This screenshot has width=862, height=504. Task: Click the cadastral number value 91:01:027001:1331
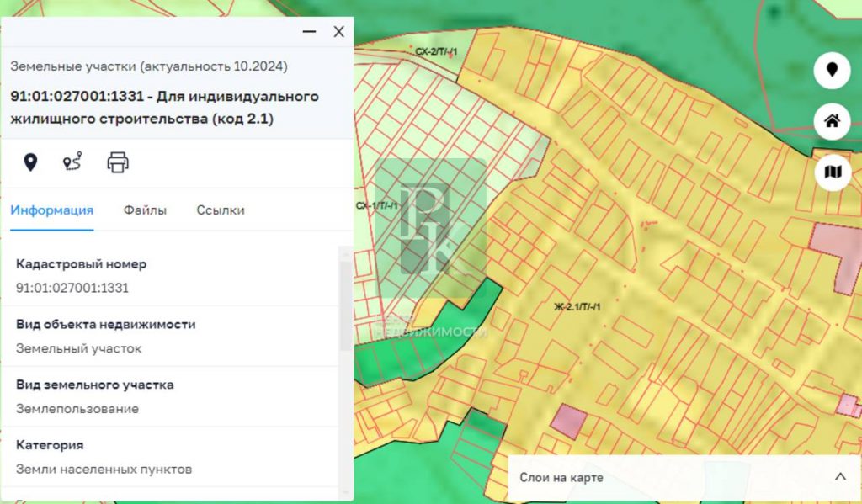[x=72, y=288]
